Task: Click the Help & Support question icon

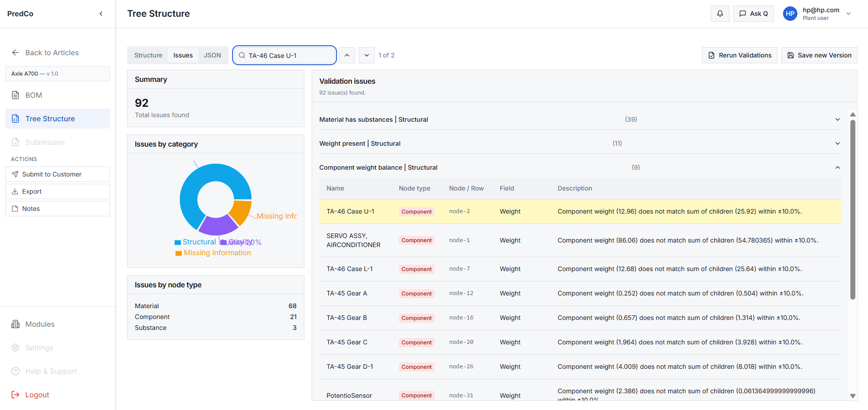Action: point(15,371)
